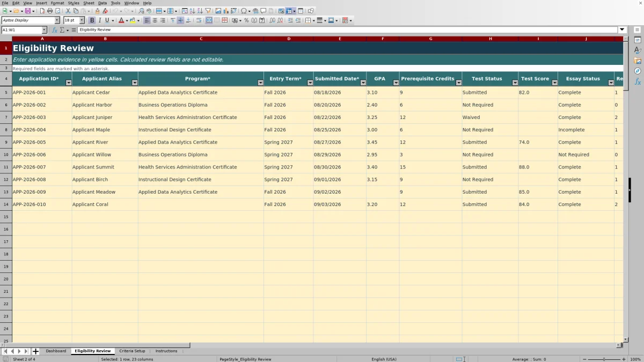644x362 pixels.
Task: Toggle Bold formatting button
Action: pos(92,20)
